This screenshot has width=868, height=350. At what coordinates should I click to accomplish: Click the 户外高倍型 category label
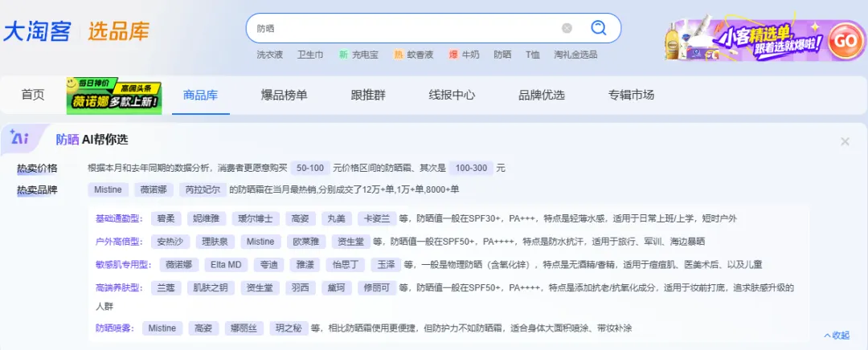120,242
